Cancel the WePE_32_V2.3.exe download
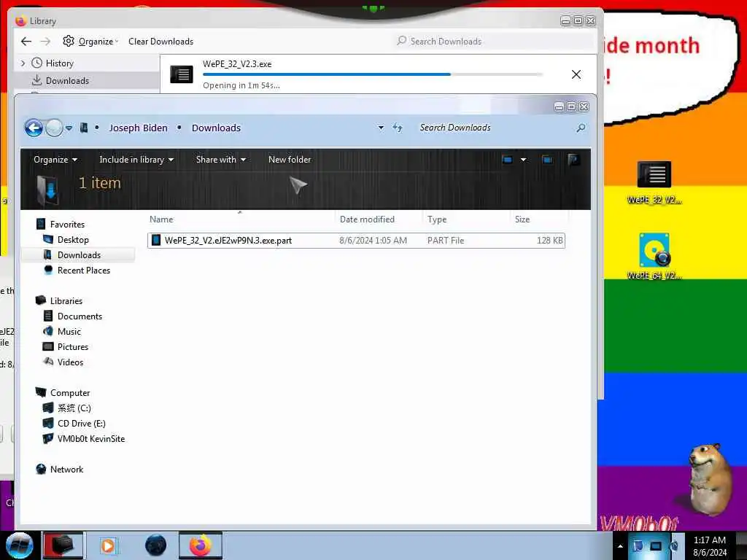 click(x=576, y=74)
